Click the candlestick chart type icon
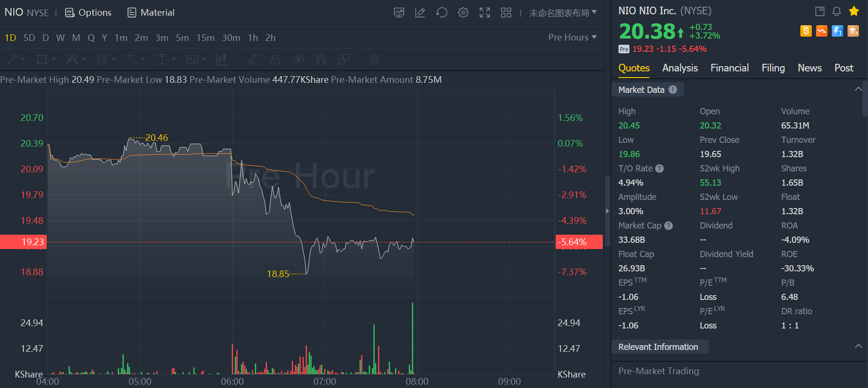 point(222,59)
